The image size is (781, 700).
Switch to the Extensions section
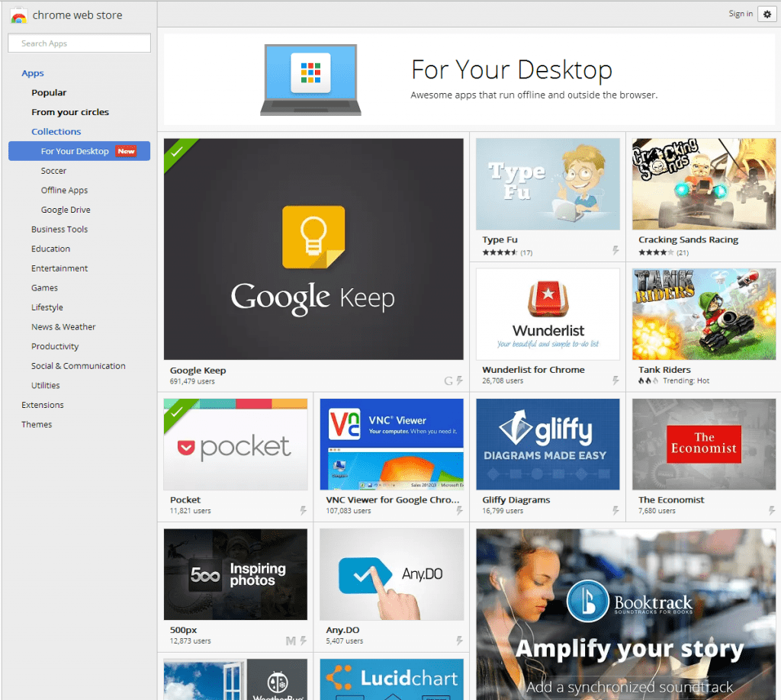pos(42,405)
